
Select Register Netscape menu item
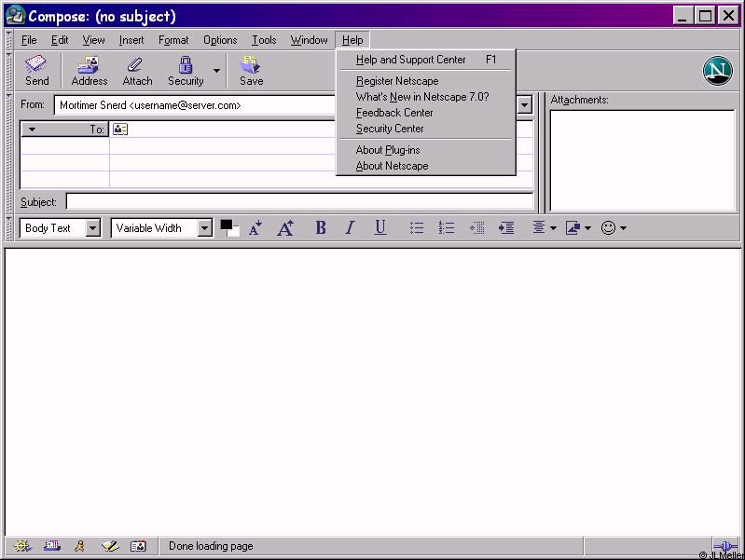426,81
